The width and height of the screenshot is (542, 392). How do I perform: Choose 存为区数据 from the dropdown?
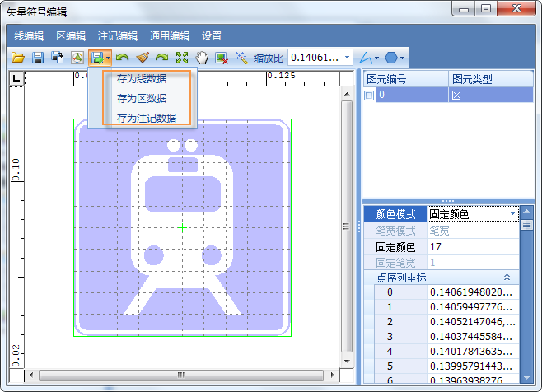(141, 98)
